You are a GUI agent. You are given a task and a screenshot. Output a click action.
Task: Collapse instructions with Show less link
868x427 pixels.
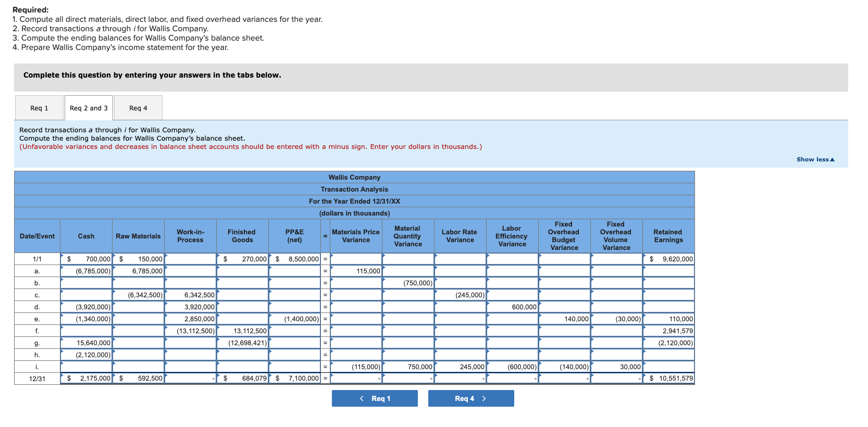tap(815, 159)
